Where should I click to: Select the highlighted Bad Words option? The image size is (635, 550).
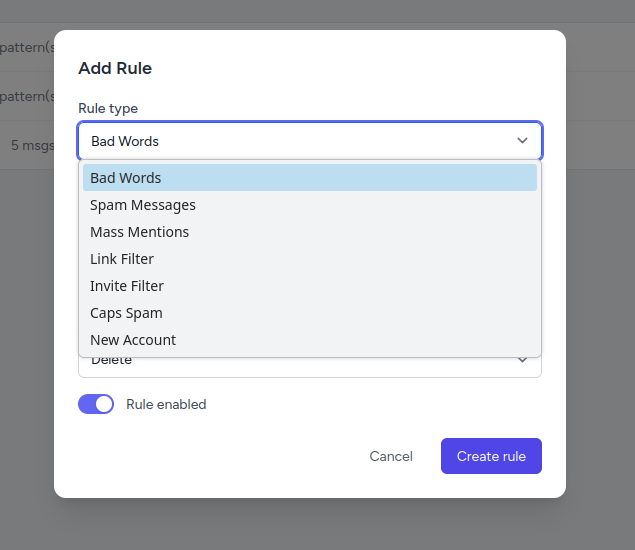coord(310,177)
